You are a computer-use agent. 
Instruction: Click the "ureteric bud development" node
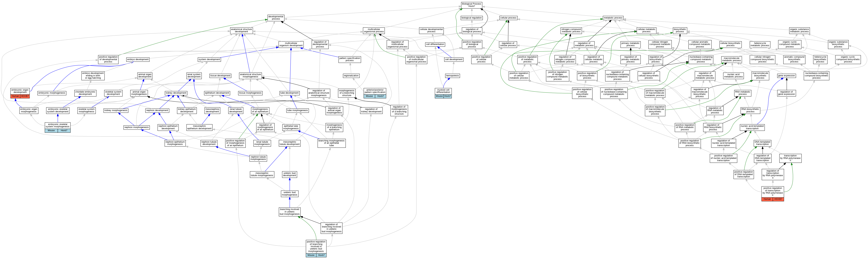(x=289, y=174)
